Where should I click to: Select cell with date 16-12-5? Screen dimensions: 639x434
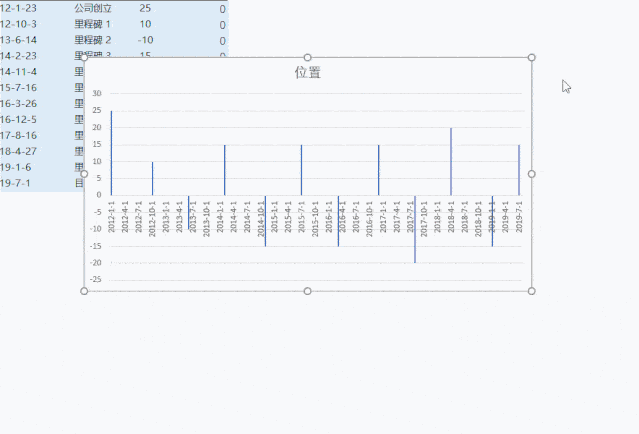tap(18, 119)
